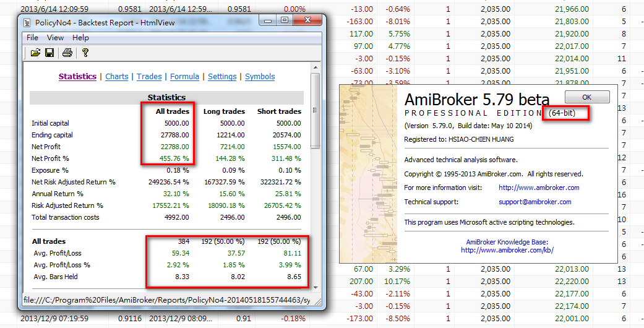Click the report scrollbar down arrow
This screenshot has width=644, height=328.
[x=316, y=288]
